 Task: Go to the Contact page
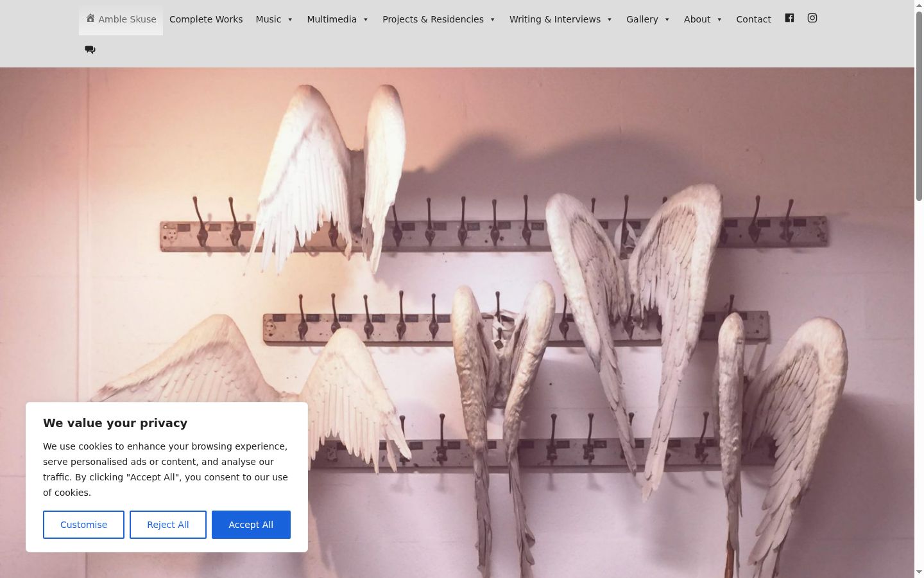[753, 19]
